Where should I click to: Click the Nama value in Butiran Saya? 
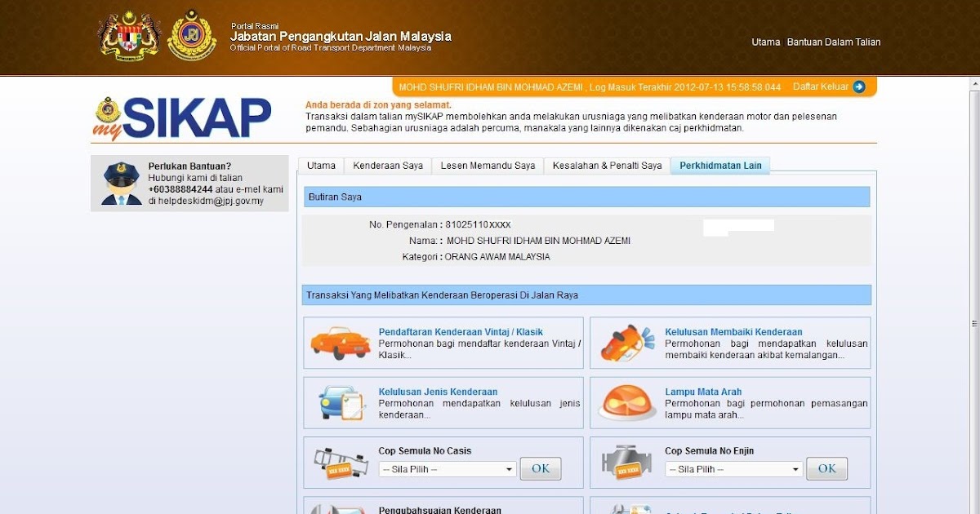(538, 241)
